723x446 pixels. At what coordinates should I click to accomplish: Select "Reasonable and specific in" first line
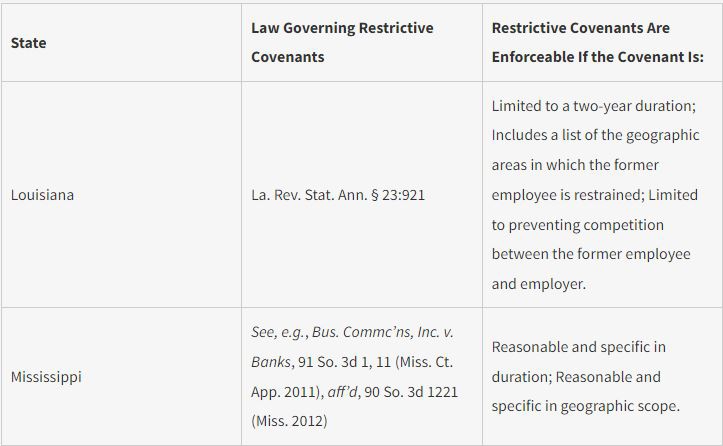pyautogui.click(x=579, y=347)
